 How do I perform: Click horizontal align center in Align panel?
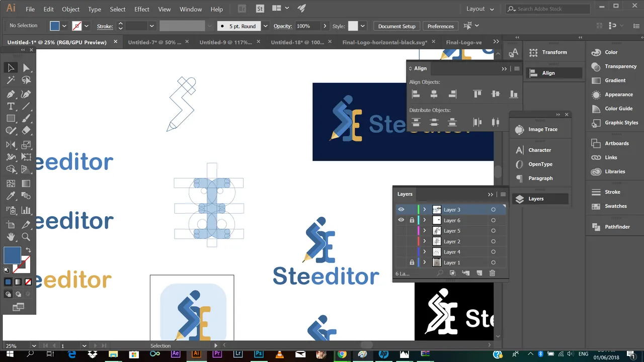click(434, 94)
